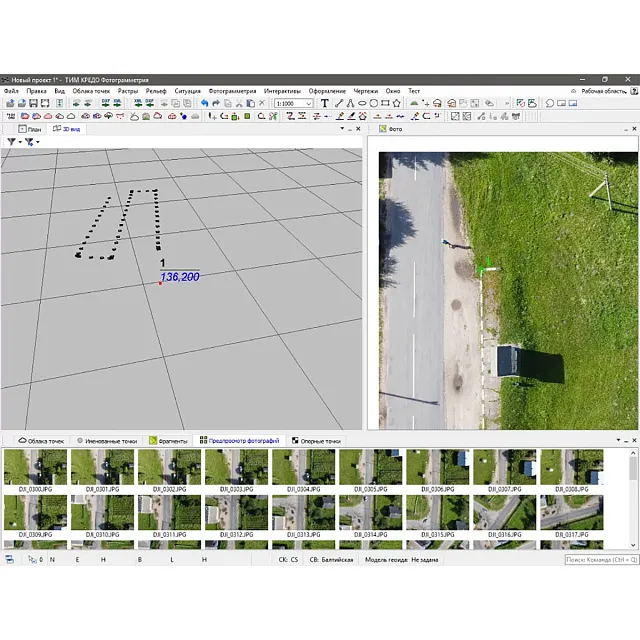Open the Фотограмметрия menu
Screen dimensions: 640x640
point(231,91)
